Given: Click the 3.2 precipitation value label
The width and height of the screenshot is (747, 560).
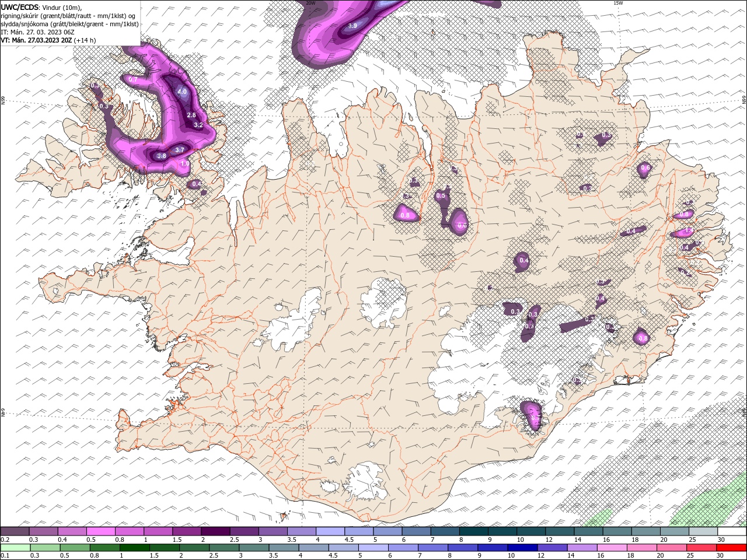Looking at the screenshot, I should [x=198, y=125].
